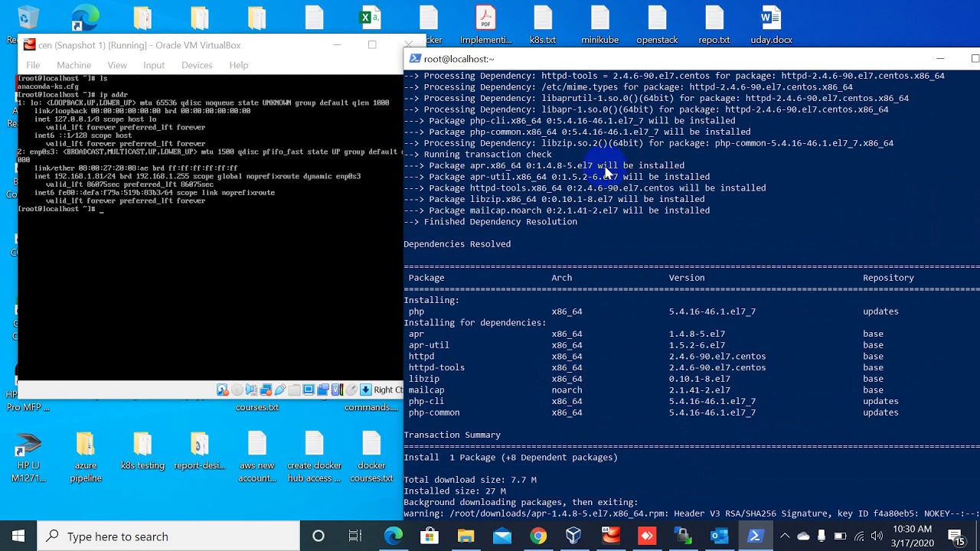Open the View menu in VirtualBox

(x=117, y=65)
